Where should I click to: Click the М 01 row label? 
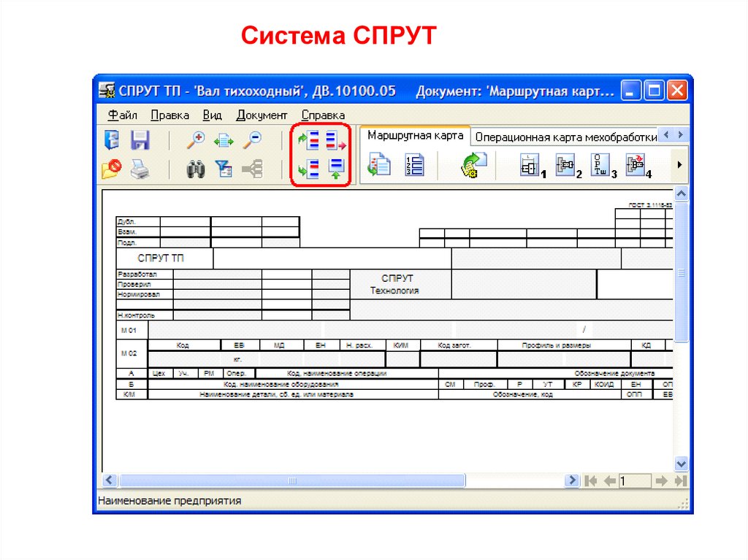[x=132, y=330]
